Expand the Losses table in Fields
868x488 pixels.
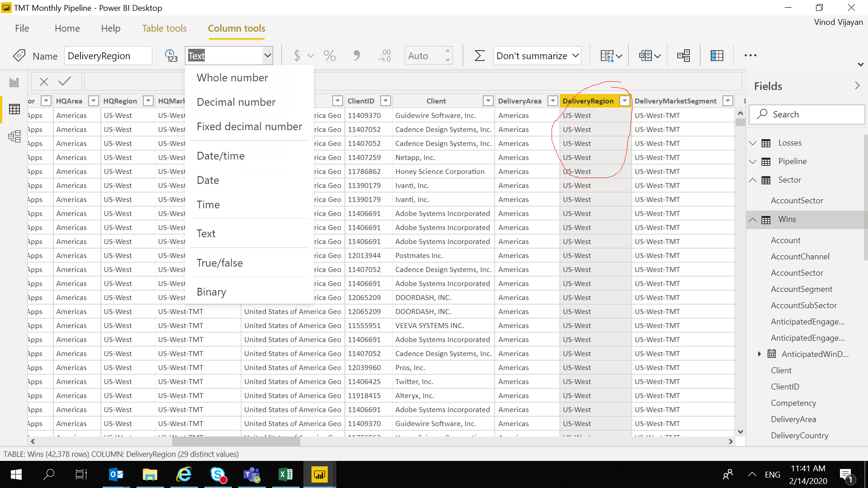pyautogui.click(x=753, y=143)
